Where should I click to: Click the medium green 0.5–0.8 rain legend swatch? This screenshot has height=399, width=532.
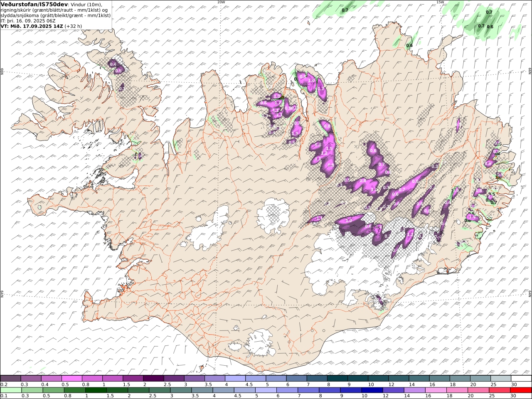[54, 390]
